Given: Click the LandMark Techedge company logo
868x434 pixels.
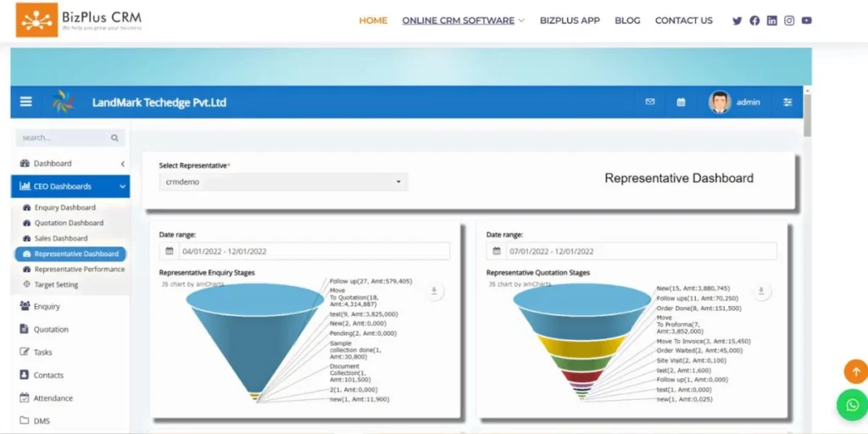Looking at the screenshot, I should pos(63,102).
